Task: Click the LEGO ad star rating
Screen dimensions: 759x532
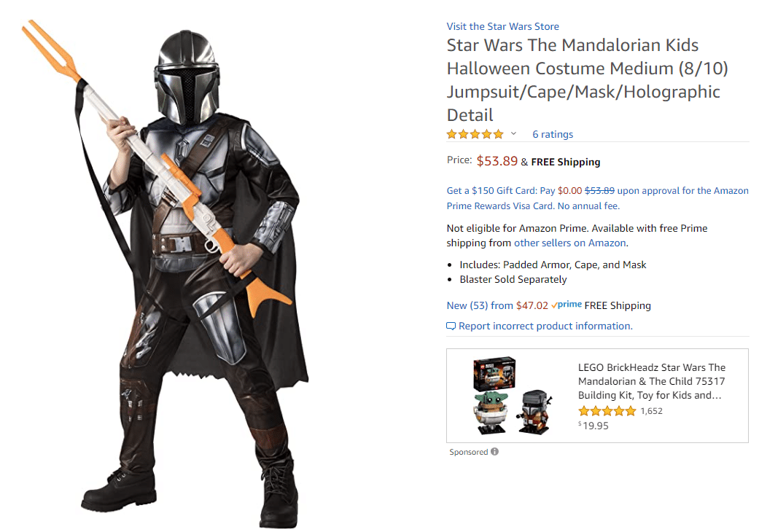Action: [x=607, y=411]
